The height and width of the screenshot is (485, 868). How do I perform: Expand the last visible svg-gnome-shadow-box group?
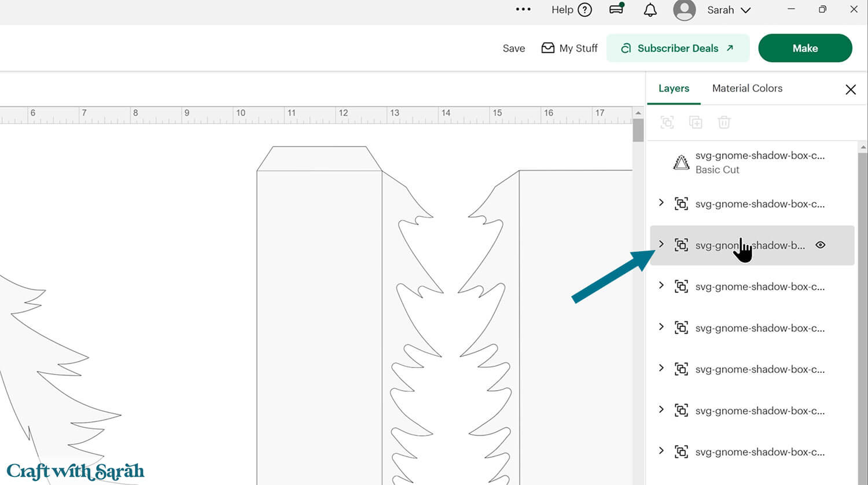661,451
